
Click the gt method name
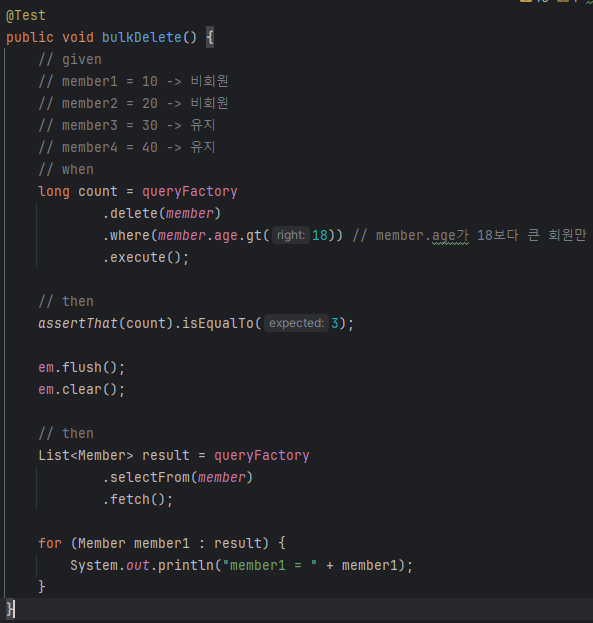(254, 236)
